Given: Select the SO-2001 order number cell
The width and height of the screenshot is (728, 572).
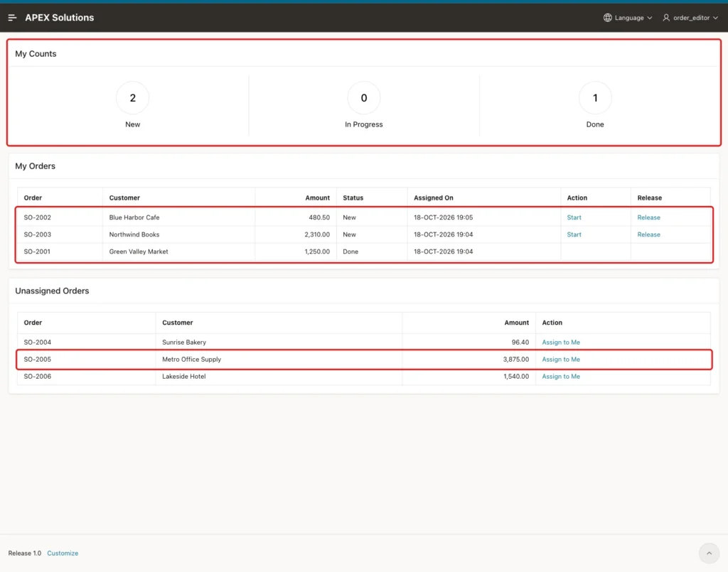Looking at the screenshot, I should [x=37, y=252].
